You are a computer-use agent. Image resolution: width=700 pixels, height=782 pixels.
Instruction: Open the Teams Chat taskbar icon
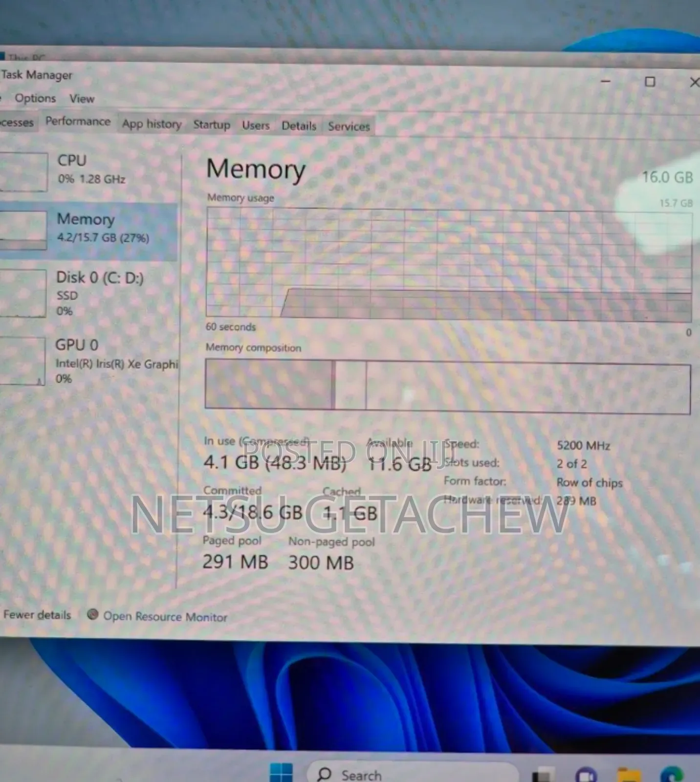click(586, 775)
